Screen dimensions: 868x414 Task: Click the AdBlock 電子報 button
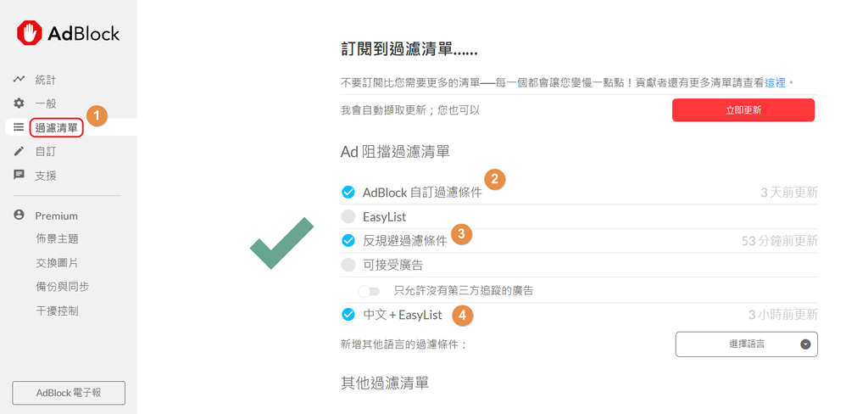pos(69,393)
